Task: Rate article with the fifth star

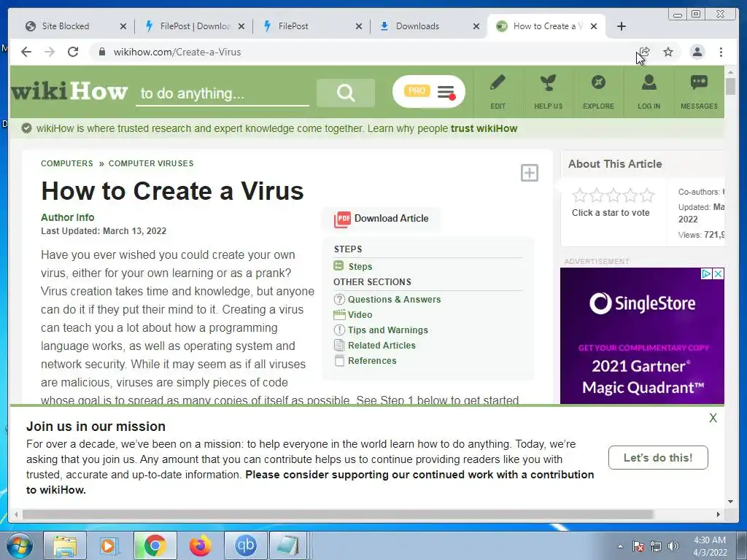Action: [647, 195]
